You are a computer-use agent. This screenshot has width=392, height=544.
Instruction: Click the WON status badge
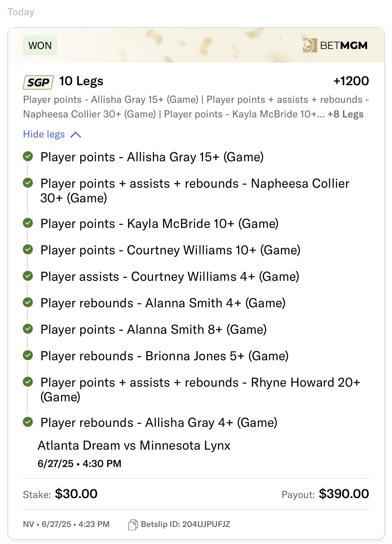point(40,45)
